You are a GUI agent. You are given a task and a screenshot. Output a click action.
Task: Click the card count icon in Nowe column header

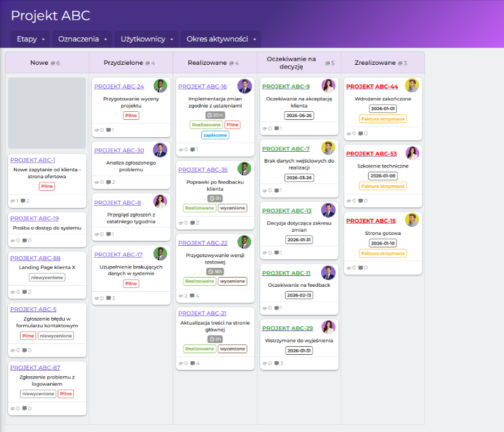(x=53, y=63)
